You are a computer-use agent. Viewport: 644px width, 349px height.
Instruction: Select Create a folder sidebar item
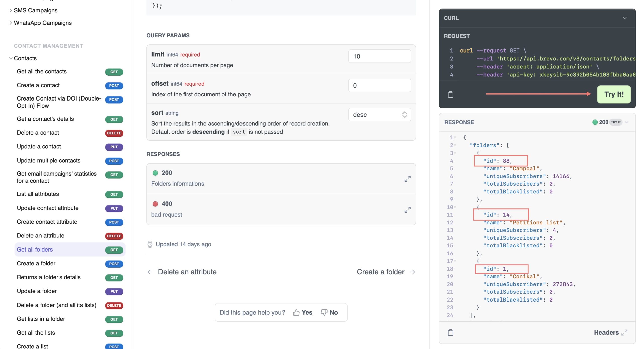(x=36, y=263)
